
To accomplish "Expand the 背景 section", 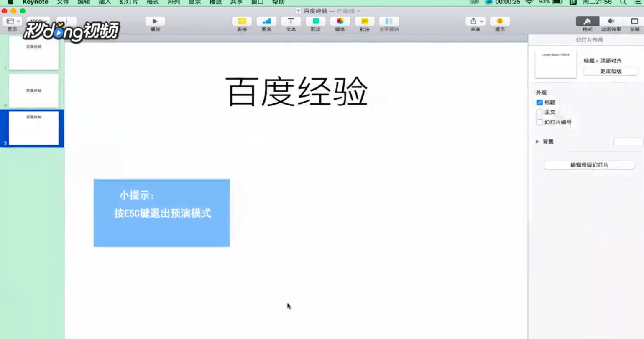I will (x=537, y=142).
